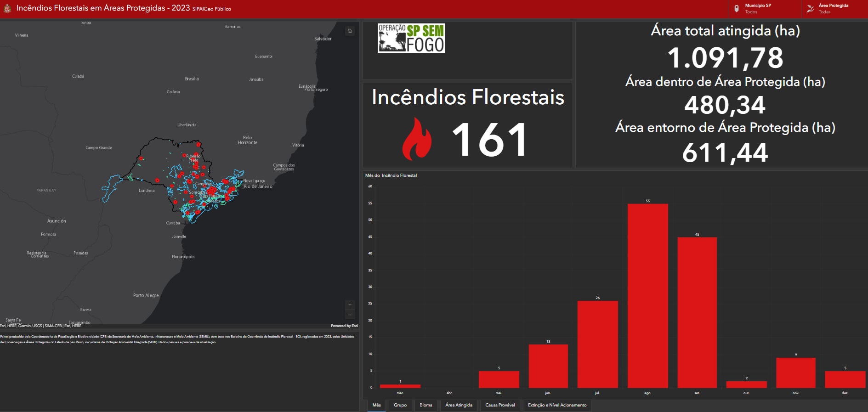Select the jul. bar with value 26
868x412 pixels.
[x=597, y=344]
